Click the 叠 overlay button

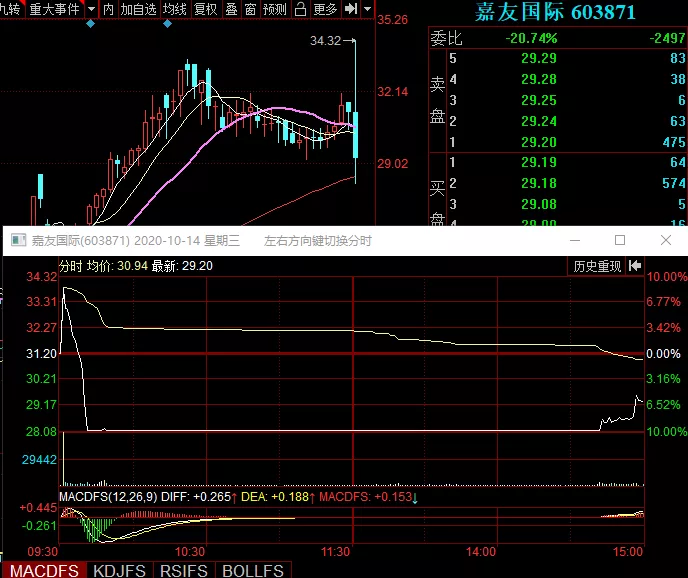pos(231,9)
